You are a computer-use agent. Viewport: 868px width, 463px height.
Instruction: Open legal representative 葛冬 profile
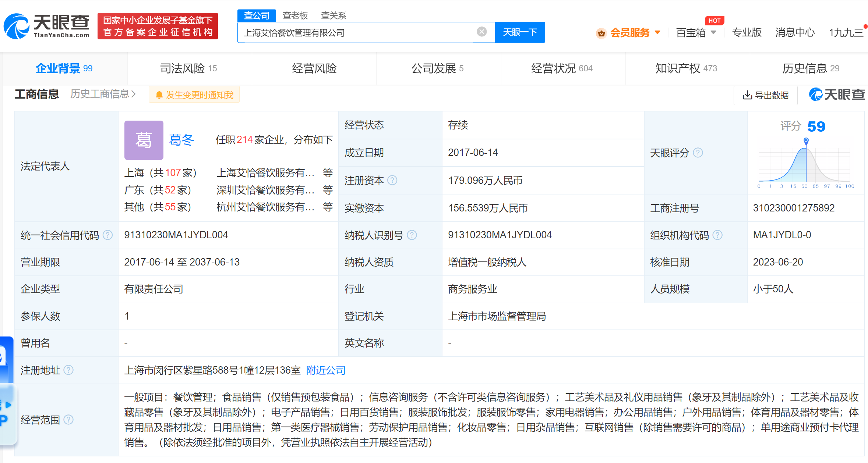[x=181, y=140]
